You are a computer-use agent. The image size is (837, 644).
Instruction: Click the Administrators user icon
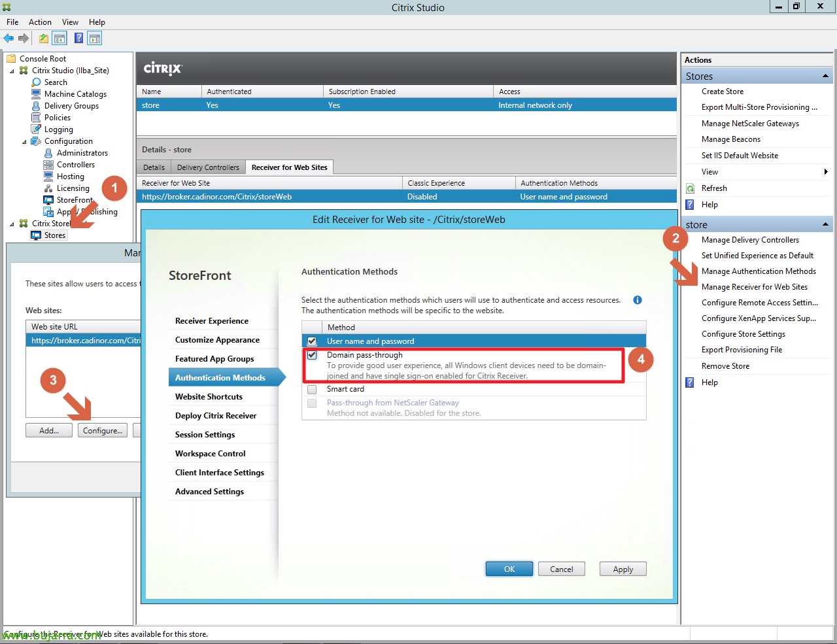48,153
